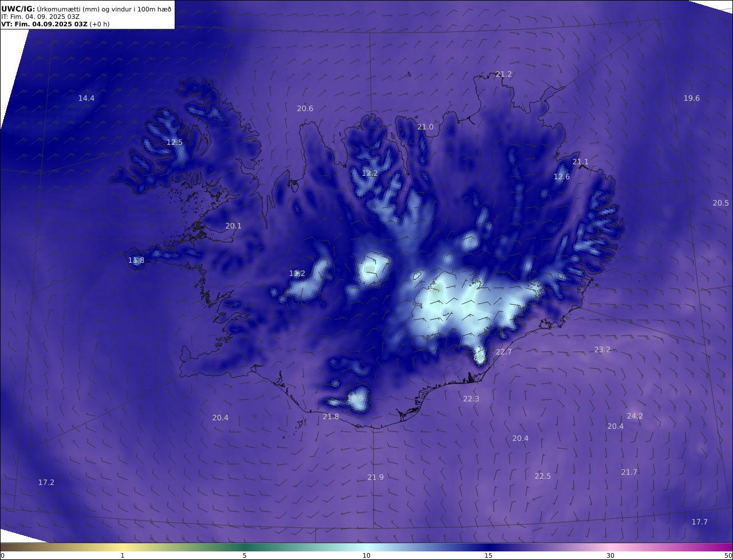Click the 21.8 value label
The width and height of the screenshot is (733, 560).
pos(331,417)
